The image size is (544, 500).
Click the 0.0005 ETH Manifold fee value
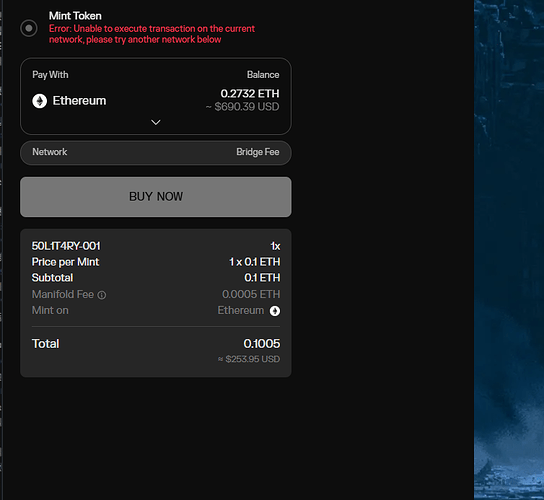[x=251, y=294]
